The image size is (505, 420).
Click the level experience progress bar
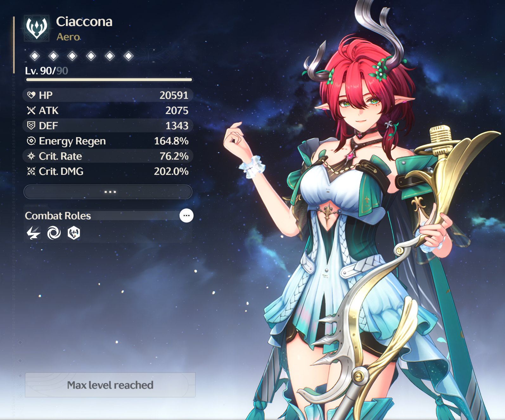click(109, 80)
